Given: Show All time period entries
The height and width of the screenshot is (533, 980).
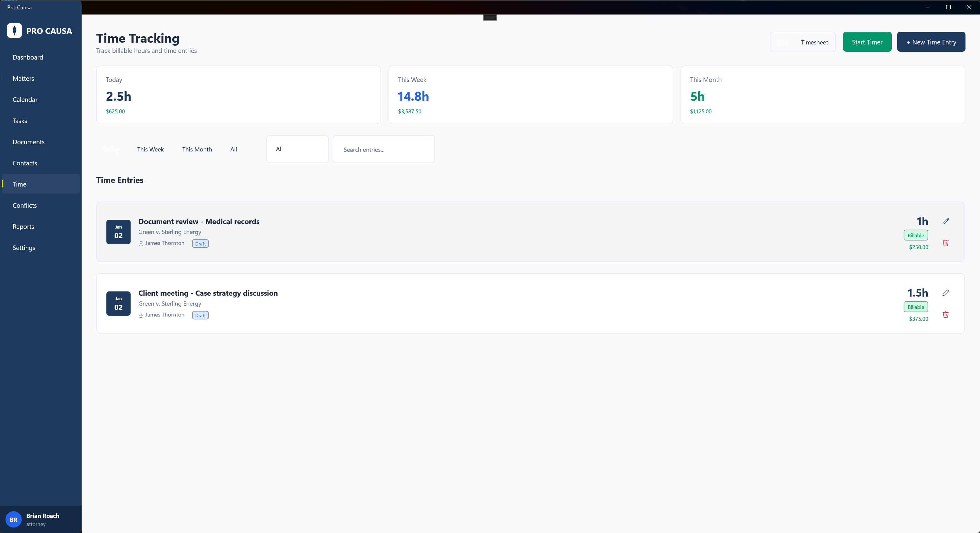Looking at the screenshot, I should [x=234, y=149].
